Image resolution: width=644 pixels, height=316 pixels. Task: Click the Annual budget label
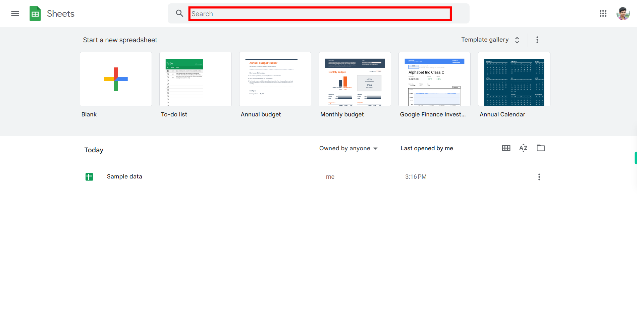click(x=261, y=114)
